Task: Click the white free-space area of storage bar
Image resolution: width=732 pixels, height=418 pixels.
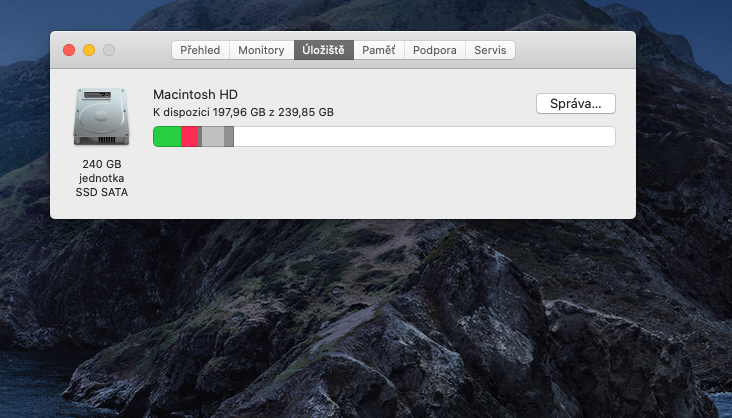Action: [x=420, y=137]
